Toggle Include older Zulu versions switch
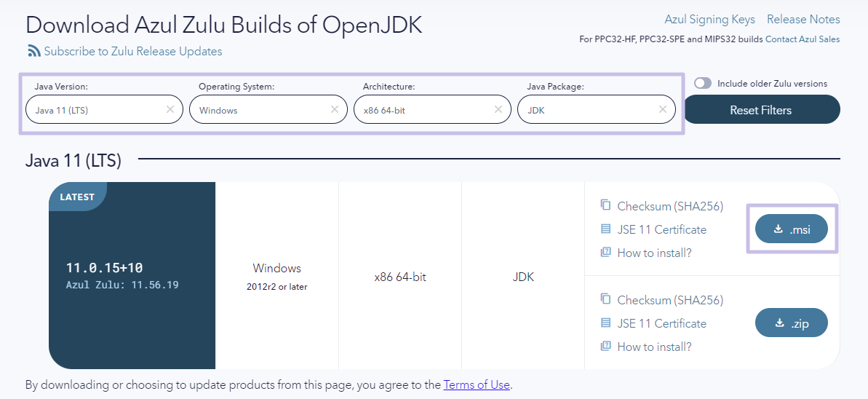This screenshot has height=399, width=868. [703, 83]
